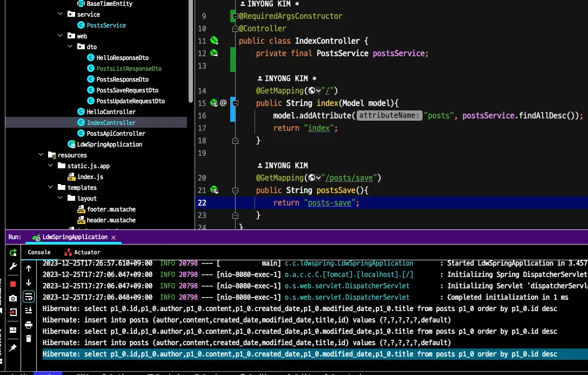Switch to the Actuator tab
The height and width of the screenshot is (375, 588).
point(82,252)
